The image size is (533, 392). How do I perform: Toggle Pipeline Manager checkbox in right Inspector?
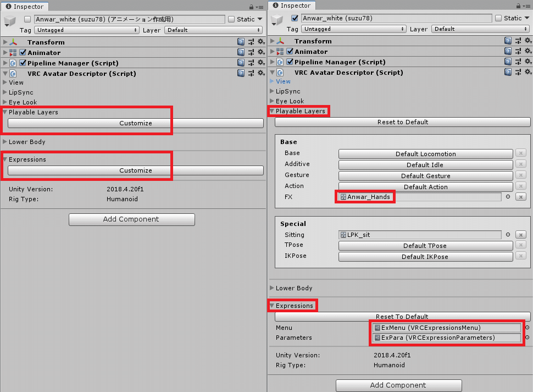pyautogui.click(x=290, y=62)
